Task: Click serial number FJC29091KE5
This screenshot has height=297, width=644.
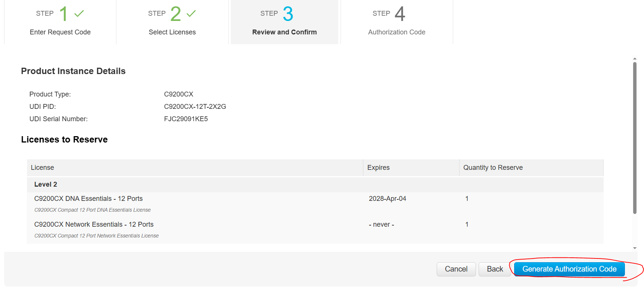Action: click(x=186, y=119)
